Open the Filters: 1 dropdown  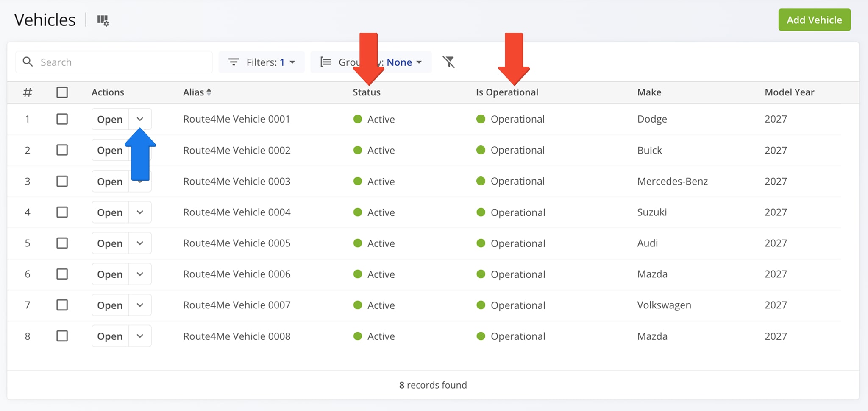coord(262,62)
